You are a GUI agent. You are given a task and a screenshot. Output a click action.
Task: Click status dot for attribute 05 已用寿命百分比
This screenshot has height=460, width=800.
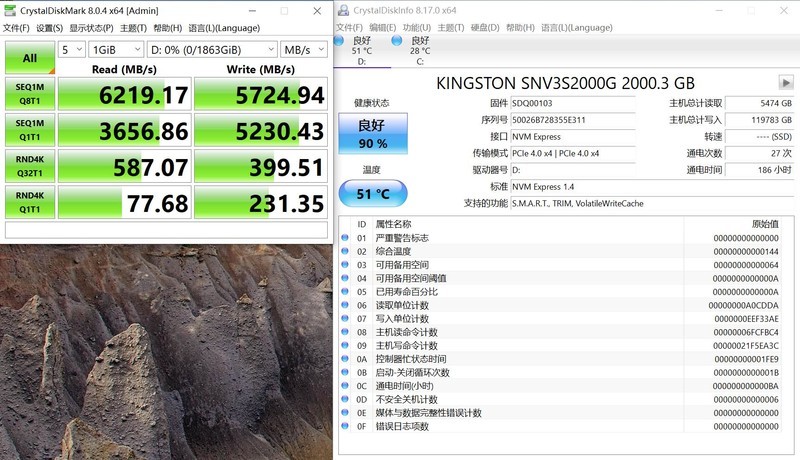[345, 292]
